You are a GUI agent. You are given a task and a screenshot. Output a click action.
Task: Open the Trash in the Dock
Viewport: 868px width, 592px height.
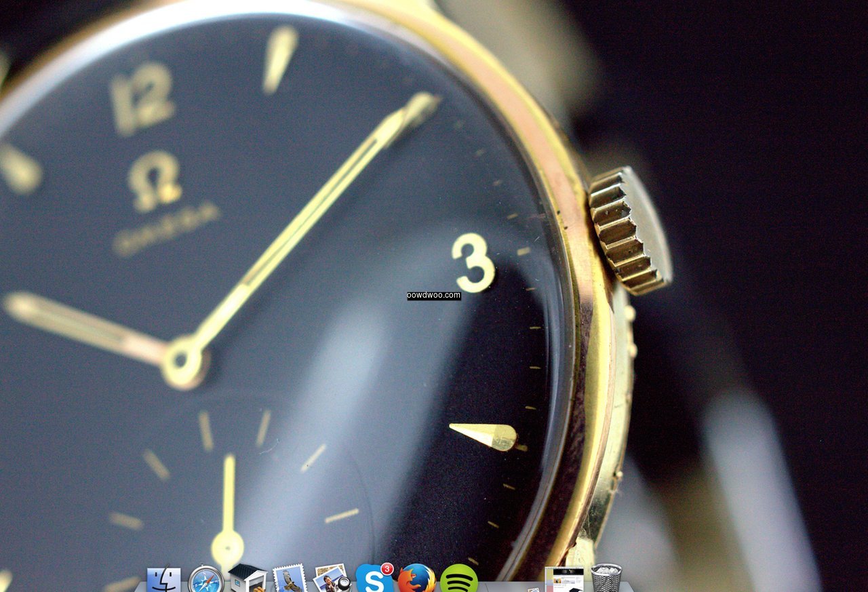606,578
